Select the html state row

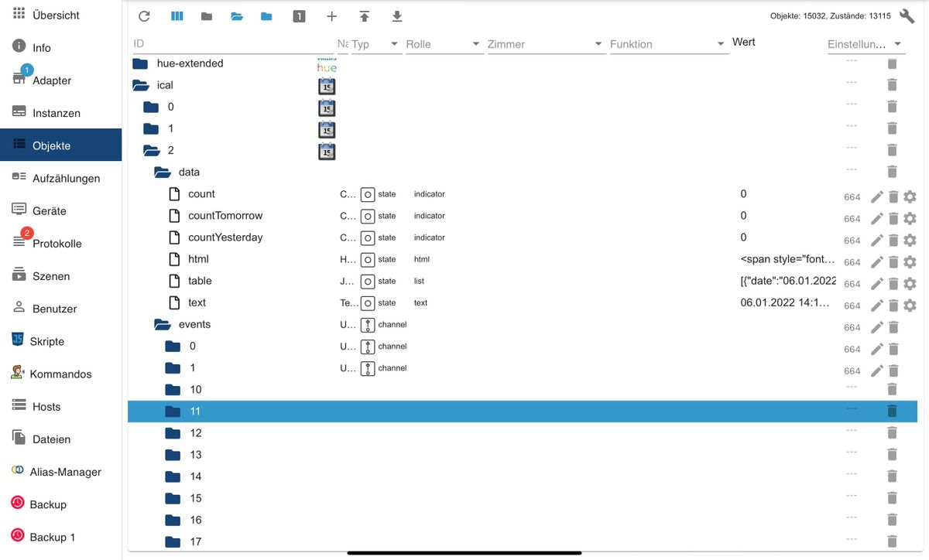tap(523, 259)
